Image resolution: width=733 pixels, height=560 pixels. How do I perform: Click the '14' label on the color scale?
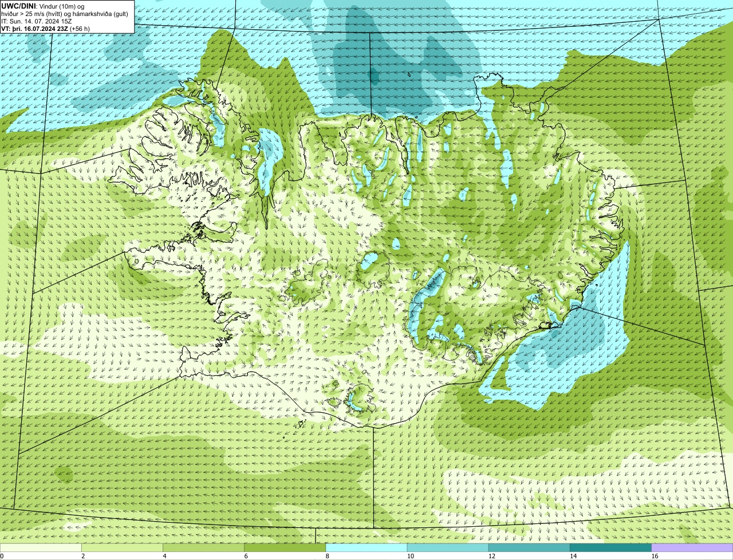coord(573,556)
